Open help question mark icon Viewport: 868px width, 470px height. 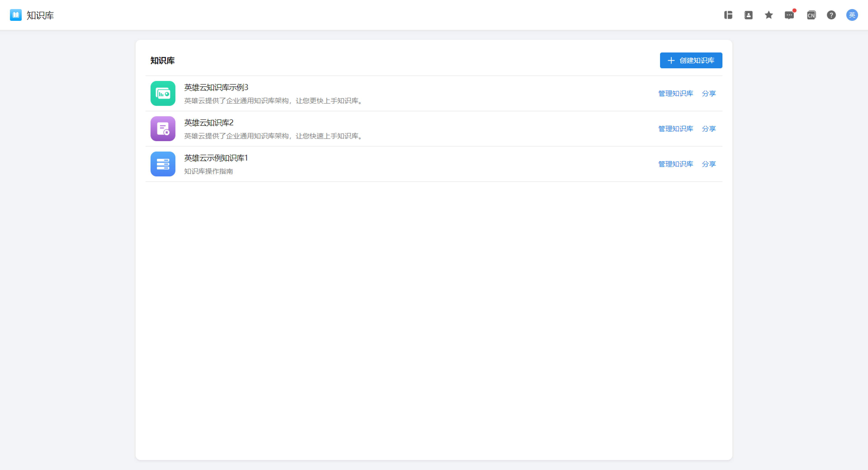831,15
